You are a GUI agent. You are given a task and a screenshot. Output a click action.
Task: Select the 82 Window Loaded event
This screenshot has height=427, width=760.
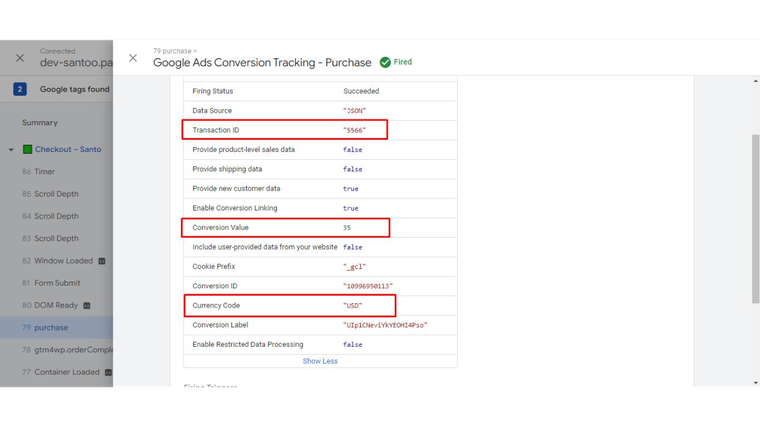pos(56,261)
